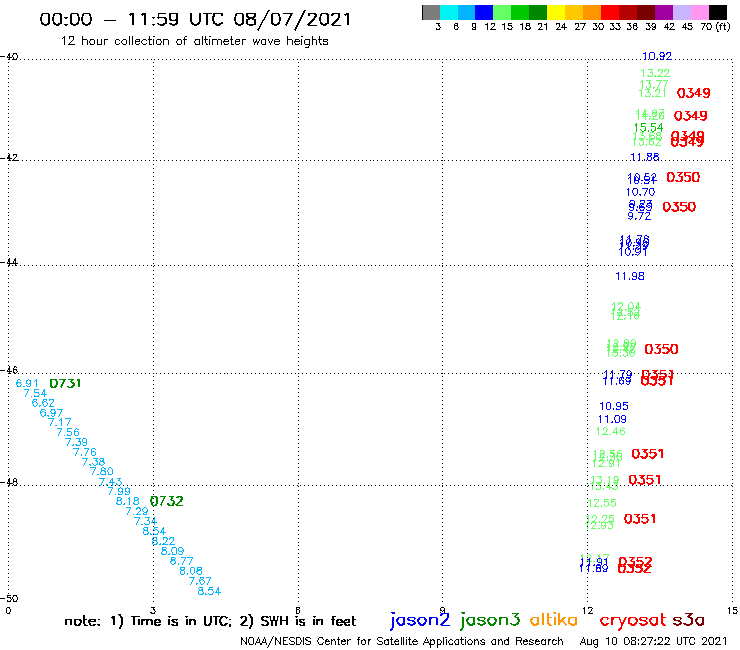Click the wave height value 6.62

pos(43,403)
